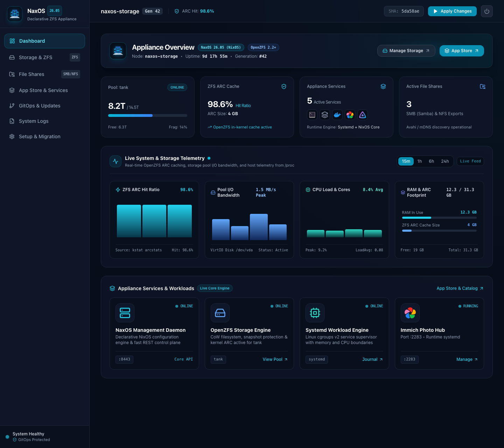Click the layers icon beside Appliance Services & Workloads
The image size is (504, 448).
pyautogui.click(x=112, y=288)
